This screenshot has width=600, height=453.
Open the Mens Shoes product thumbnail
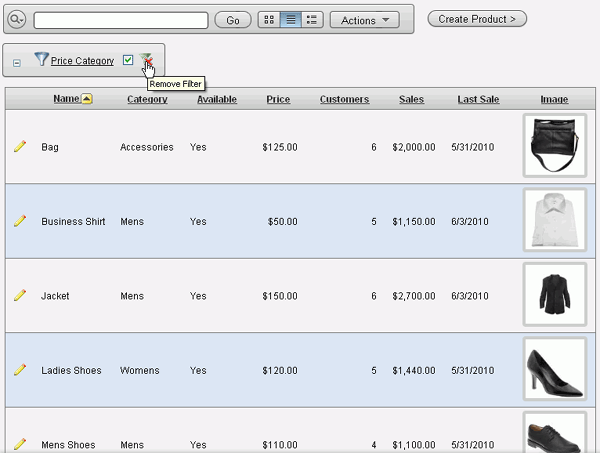coord(555,432)
